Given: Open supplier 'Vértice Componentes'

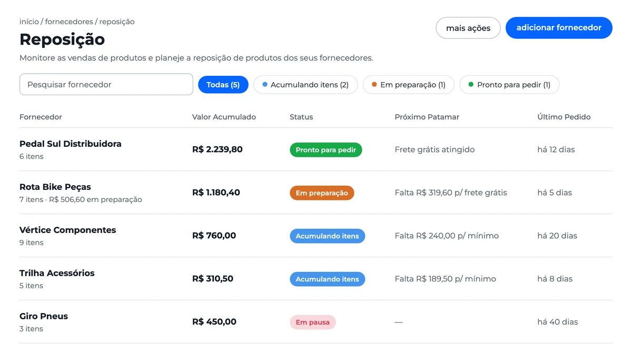Looking at the screenshot, I should (67, 230).
